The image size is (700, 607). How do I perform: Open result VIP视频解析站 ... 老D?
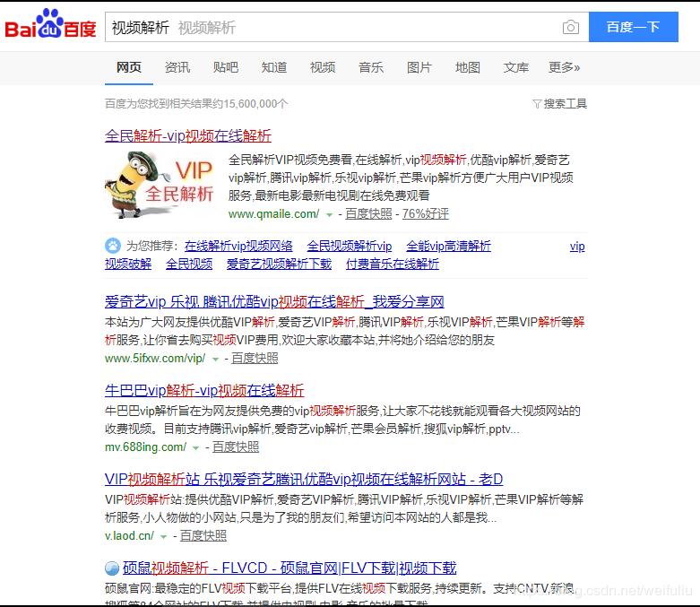coord(304,480)
